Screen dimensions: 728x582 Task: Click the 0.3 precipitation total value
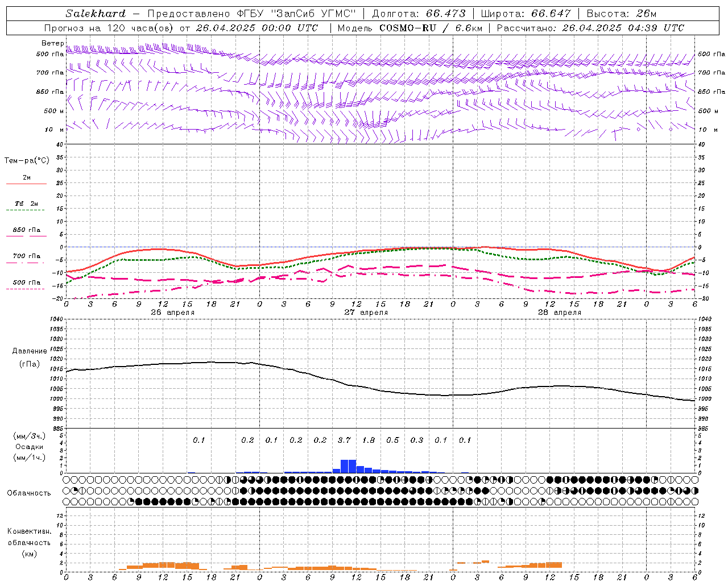click(417, 440)
